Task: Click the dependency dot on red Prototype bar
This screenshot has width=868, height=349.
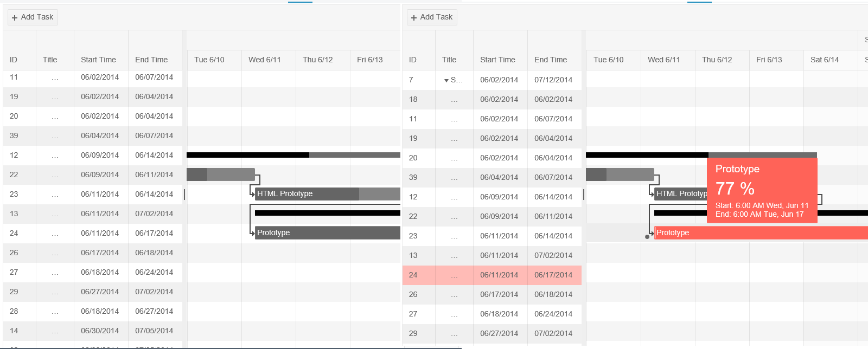Action: (647, 237)
